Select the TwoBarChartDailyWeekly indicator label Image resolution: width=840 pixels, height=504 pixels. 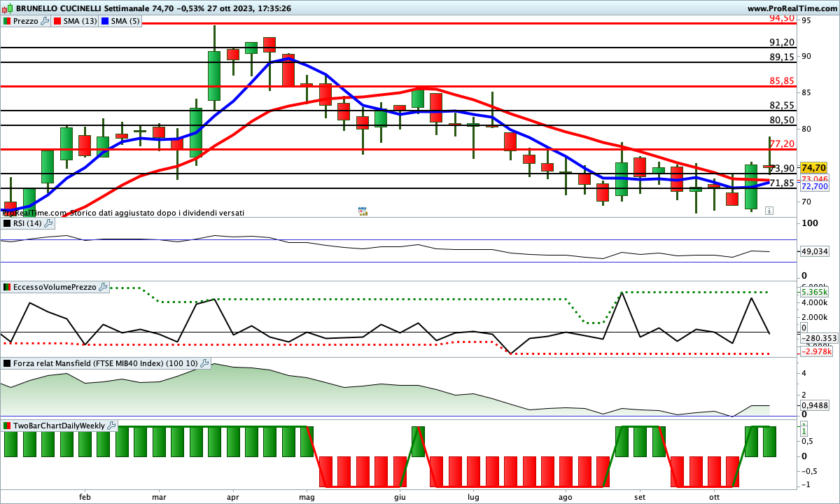59,426
